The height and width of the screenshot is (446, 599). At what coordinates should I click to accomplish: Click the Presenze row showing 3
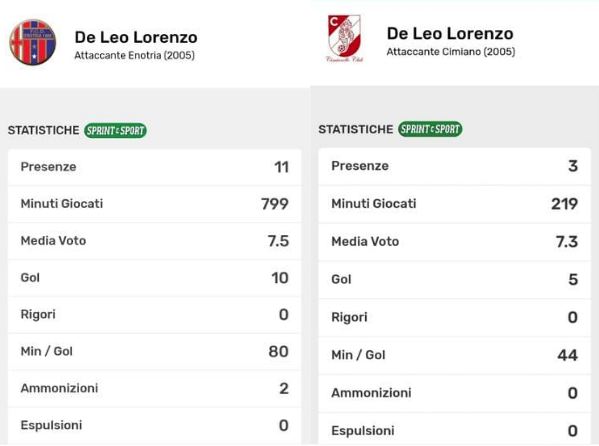click(455, 166)
